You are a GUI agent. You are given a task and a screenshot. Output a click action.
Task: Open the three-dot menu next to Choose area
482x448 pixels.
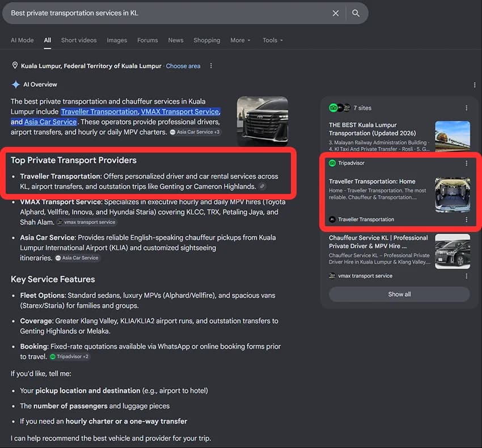coord(211,66)
